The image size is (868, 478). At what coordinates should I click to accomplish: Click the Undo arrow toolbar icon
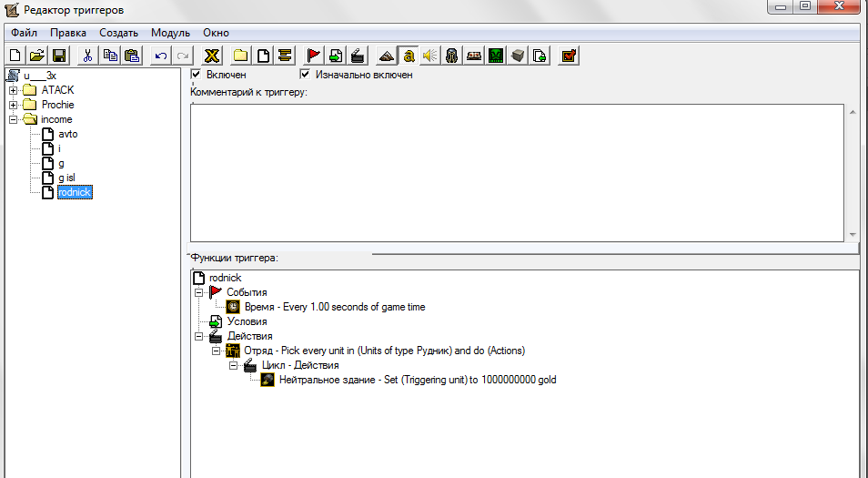[x=160, y=56]
